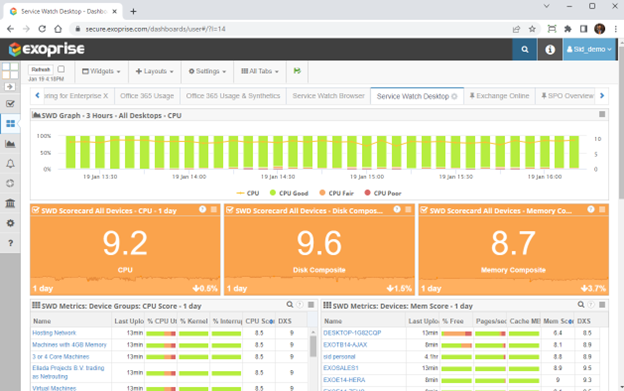Open the alarms bell icon in the sidebar

(10, 163)
